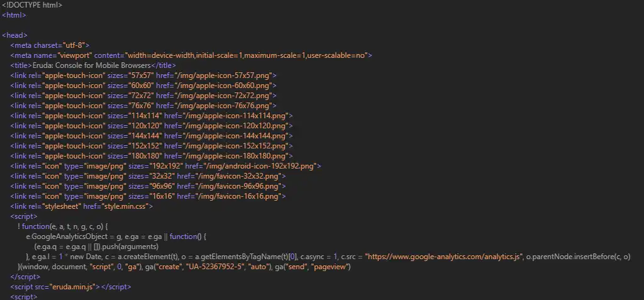Image resolution: width=644 pixels, height=300 pixels.
Task: Click href "/img/favicon-32x32.png"
Action: [x=238, y=176]
